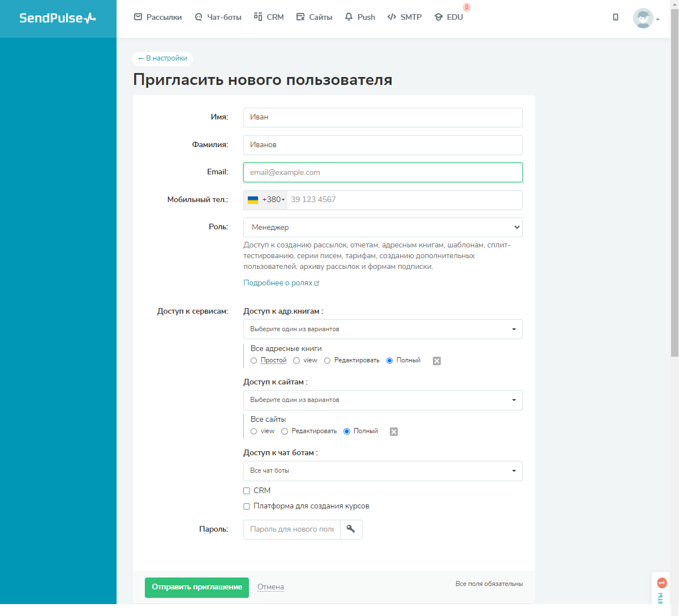Open Подробнее о ролях link
Viewport: 679px width, 616px height.
[281, 283]
